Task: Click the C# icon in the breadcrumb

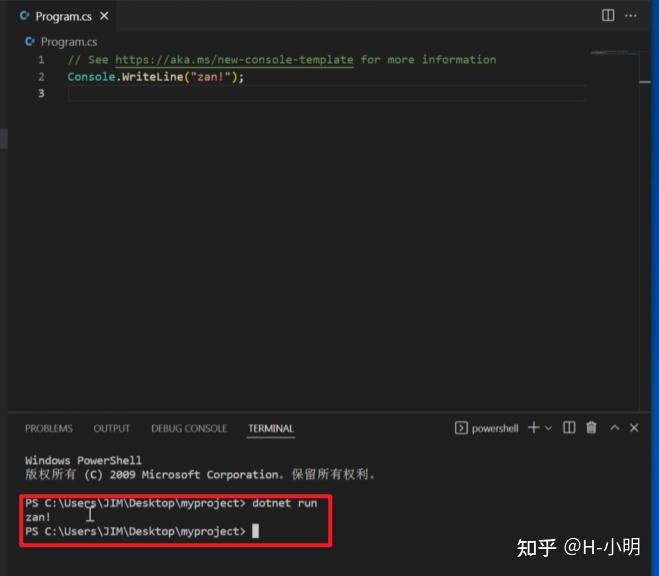Action: point(30,42)
